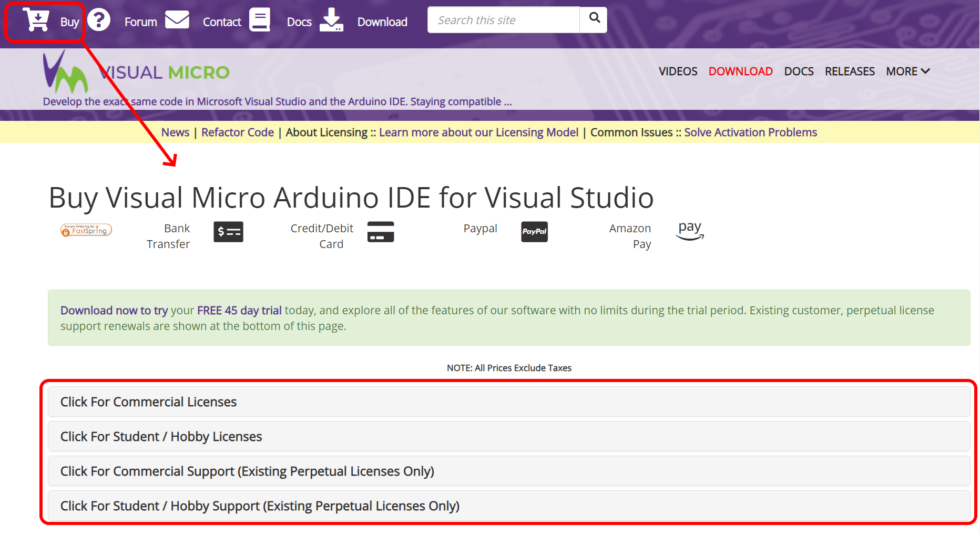Screen dimensions: 980x535
Task: Click the 'About Licensing ::' text
Action: click(331, 132)
